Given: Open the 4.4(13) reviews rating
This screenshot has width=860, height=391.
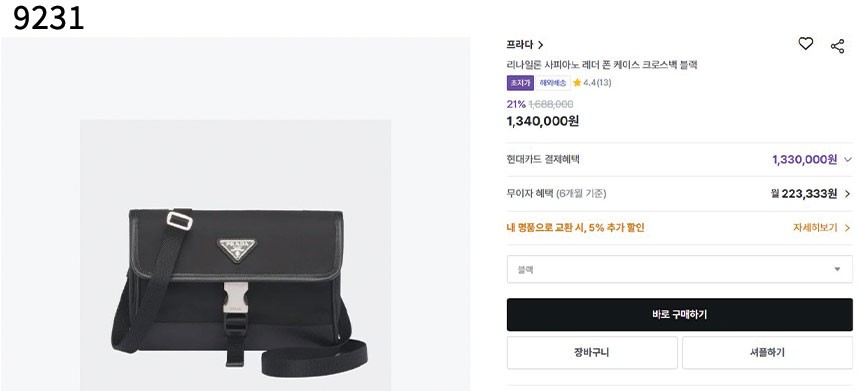Looking at the screenshot, I should 597,83.
